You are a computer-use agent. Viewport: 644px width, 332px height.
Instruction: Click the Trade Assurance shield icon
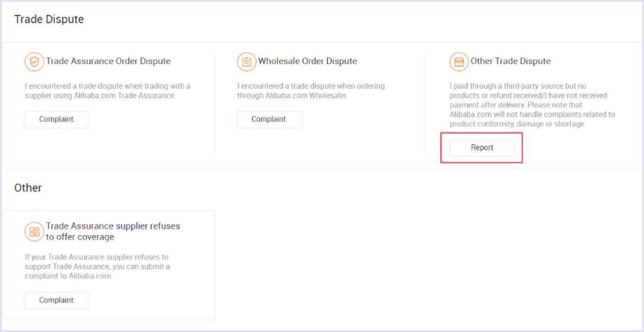coord(34,62)
